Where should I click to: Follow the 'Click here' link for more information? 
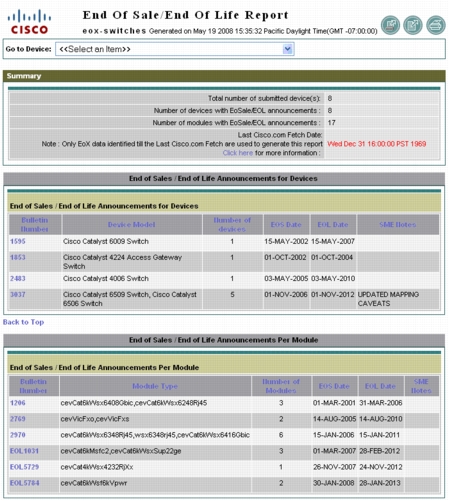(x=238, y=153)
